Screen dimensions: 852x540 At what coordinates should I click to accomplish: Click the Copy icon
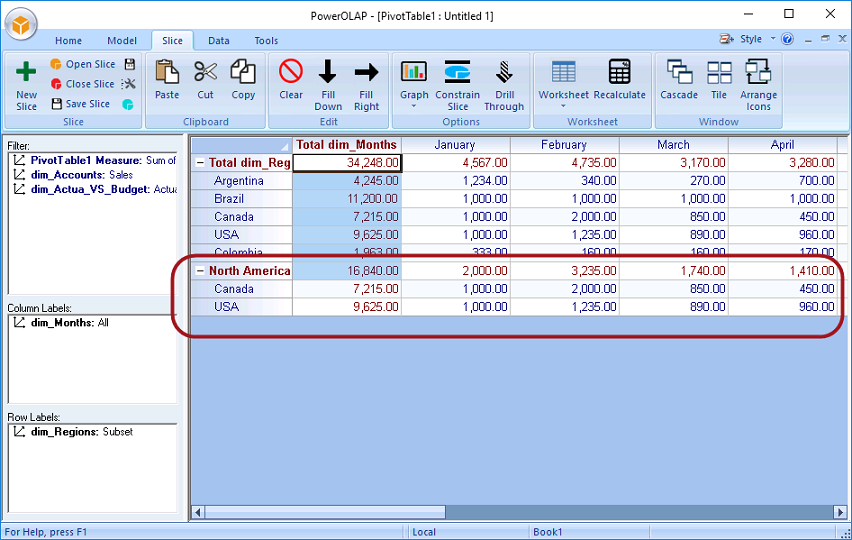tap(243, 72)
